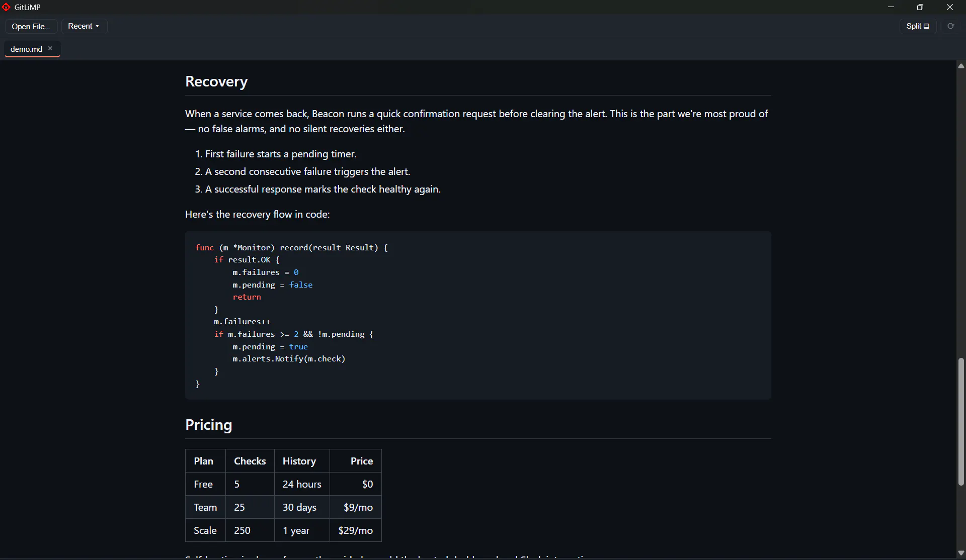
Task: Click the 'return' keyword in code
Action: pos(247,297)
